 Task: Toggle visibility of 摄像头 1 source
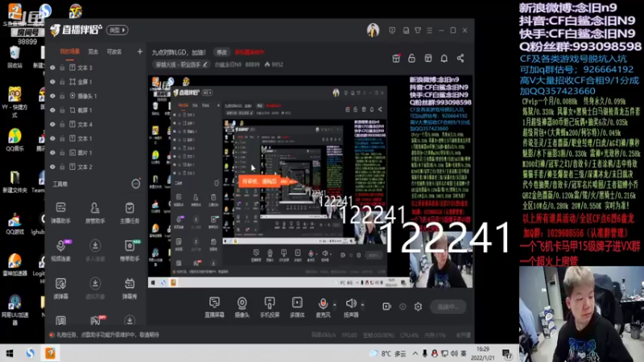pos(52,96)
